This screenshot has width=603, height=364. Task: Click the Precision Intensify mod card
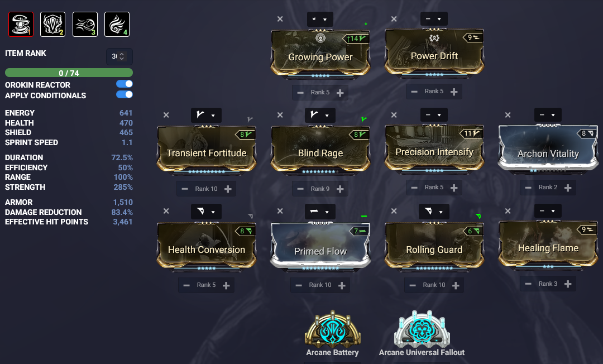point(434,149)
